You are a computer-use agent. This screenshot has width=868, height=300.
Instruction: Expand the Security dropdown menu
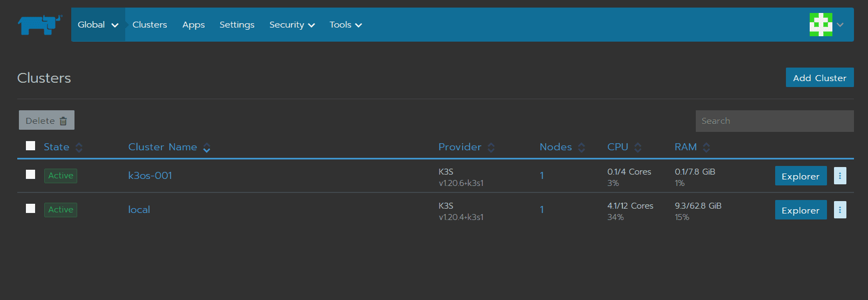[x=292, y=25]
